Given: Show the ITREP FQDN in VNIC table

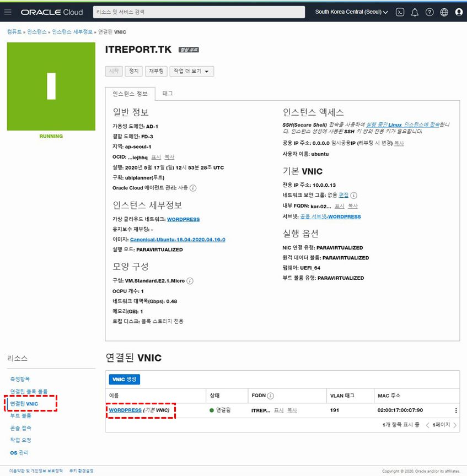Looking at the screenshot, I should pyautogui.click(x=278, y=410).
